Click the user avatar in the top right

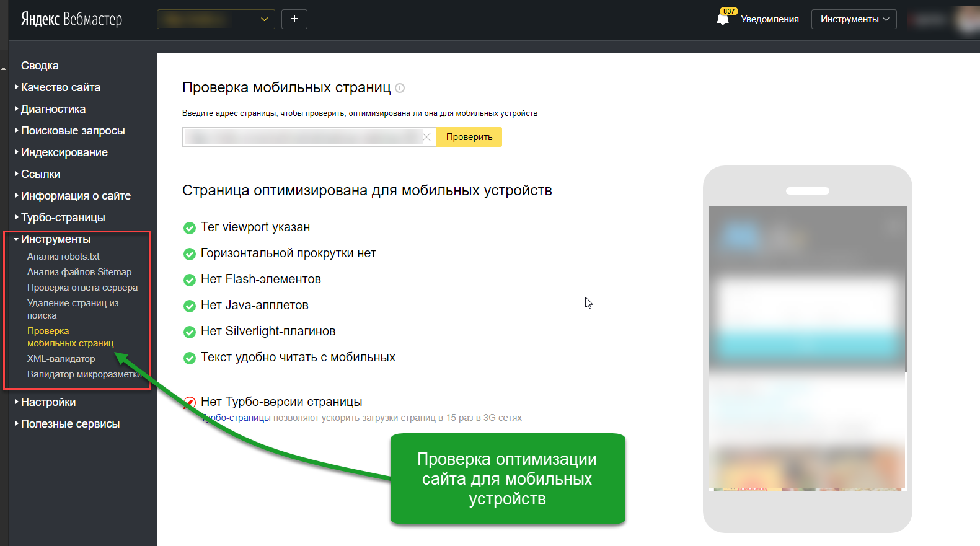(967, 19)
